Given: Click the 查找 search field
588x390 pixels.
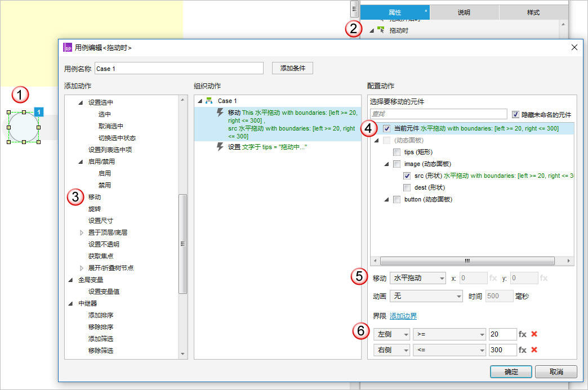Looking at the screenshot, I should tap(438, 114).
